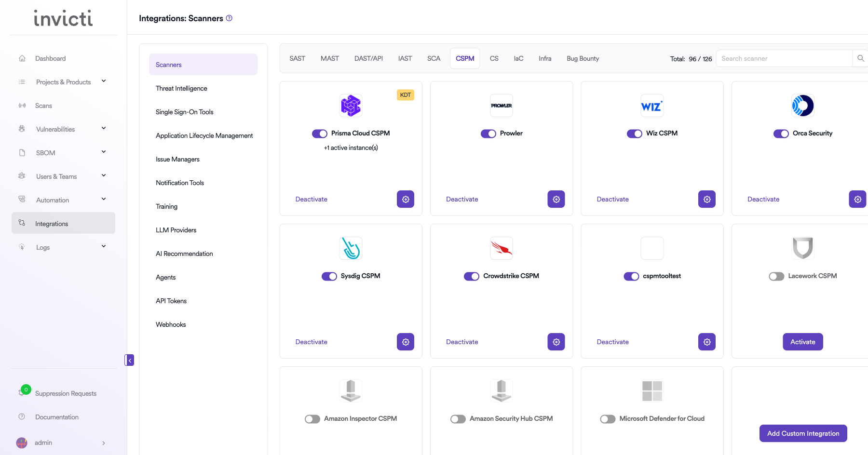Enable the Lacework CSPM switch
The height and width of the screenshot is (455, 868).
776,276
